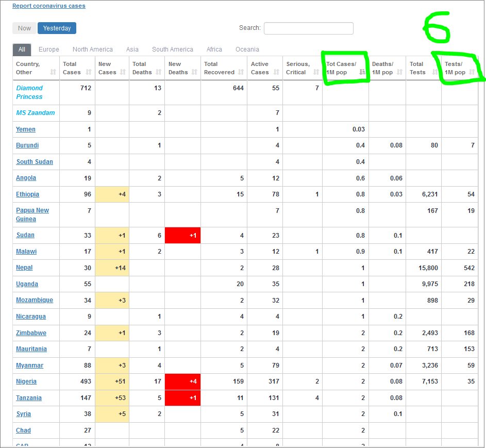Switch to the South America tab
The height and width of the screenshot is (448, 486).
click(172, 49)
